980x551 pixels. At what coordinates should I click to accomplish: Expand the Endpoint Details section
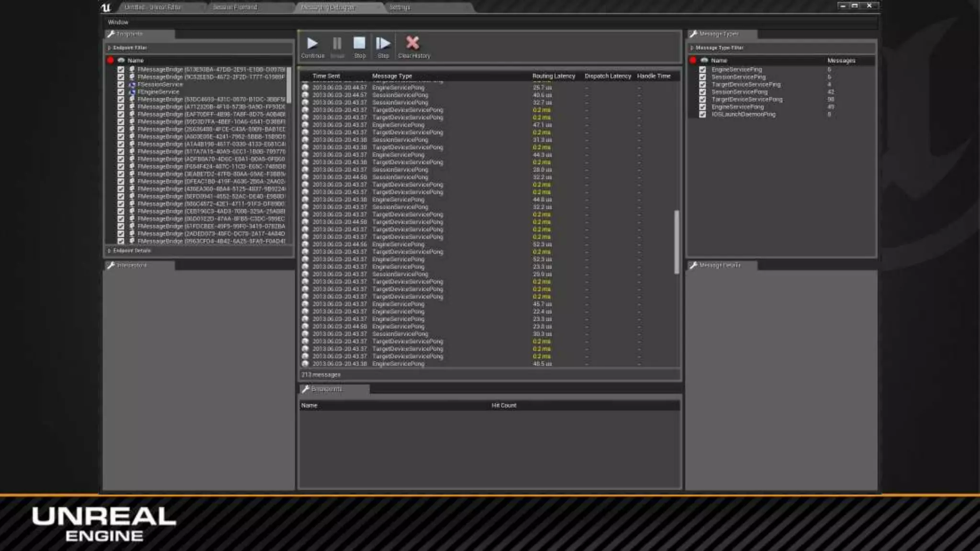110,251
